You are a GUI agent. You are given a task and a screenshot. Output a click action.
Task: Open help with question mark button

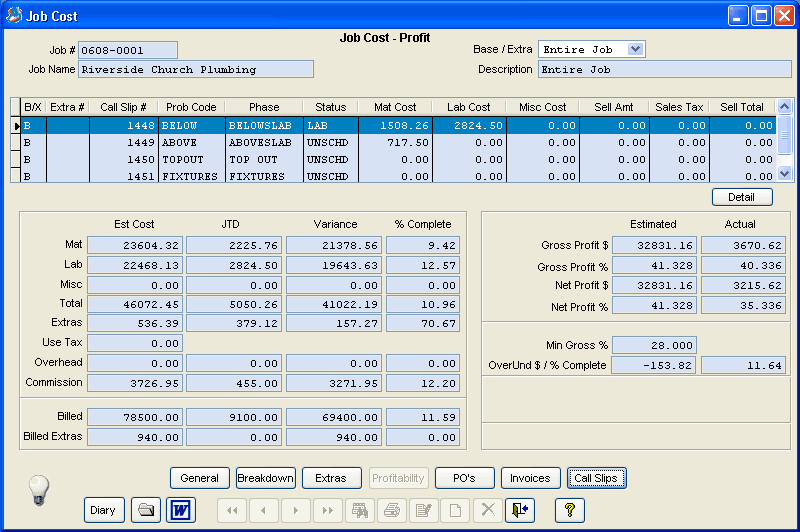point(569,510)
